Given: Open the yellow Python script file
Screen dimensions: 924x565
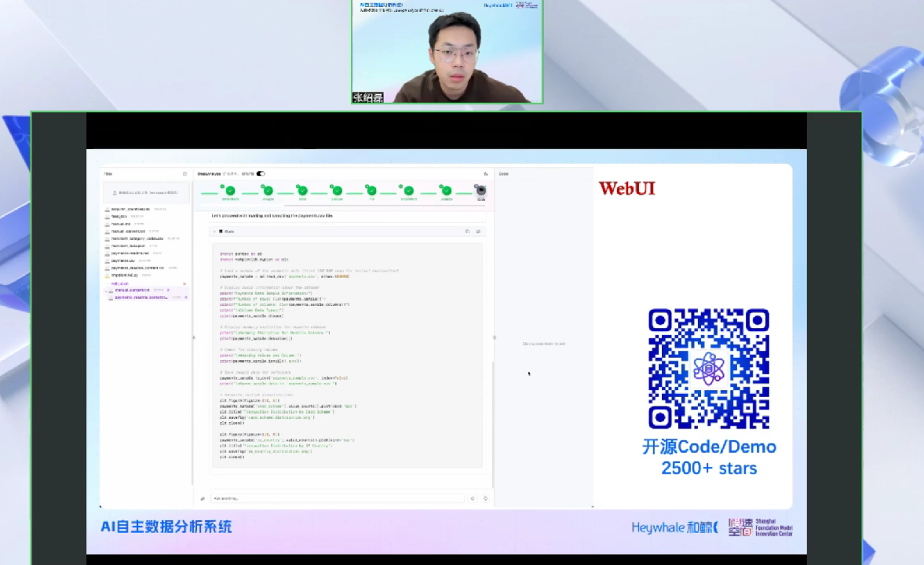Looking at the screenshot, I should (124, 275).
